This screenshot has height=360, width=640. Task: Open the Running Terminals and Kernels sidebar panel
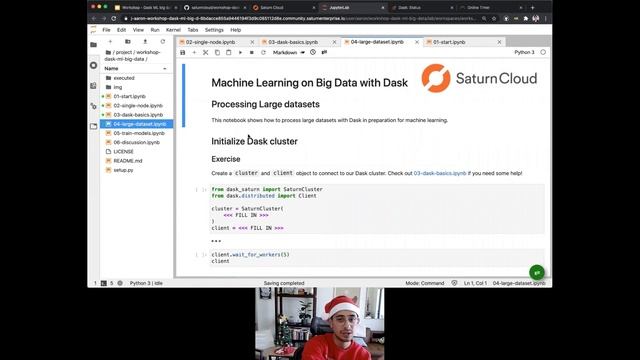point(93,65)
